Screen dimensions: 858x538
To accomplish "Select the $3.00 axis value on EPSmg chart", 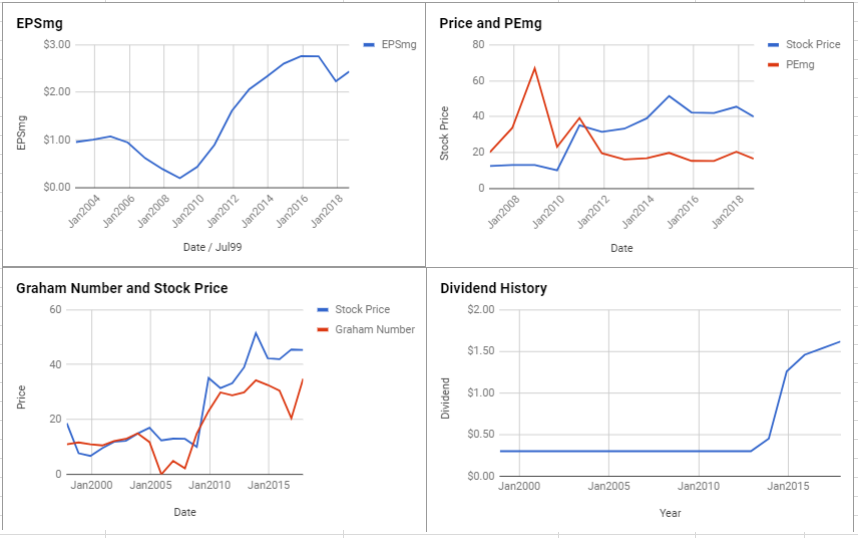I will coord(57,44).
